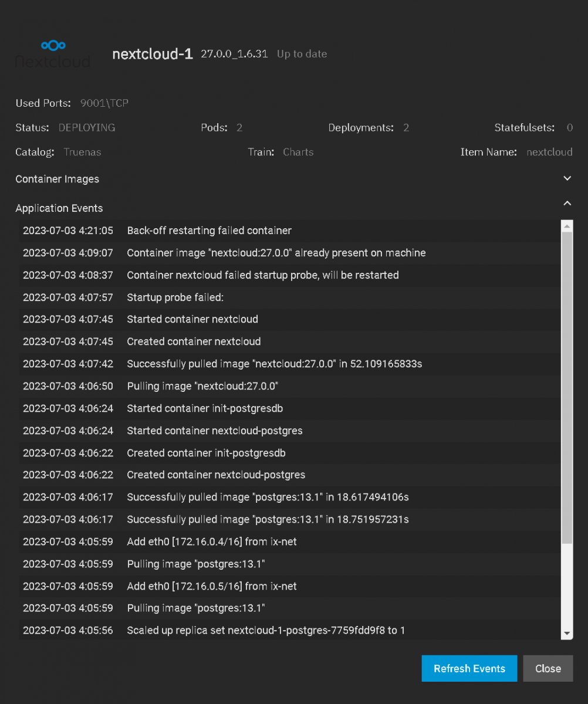588x704 pixels.
Task: Click the 'Container nextcloud failed startup probe' event
Action: [x=262, y=275]
